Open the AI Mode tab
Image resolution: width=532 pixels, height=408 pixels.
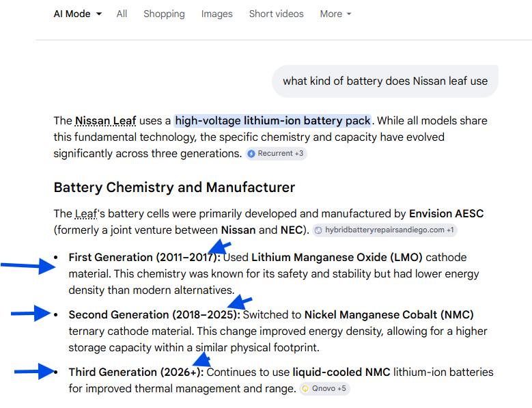point(72,14)
